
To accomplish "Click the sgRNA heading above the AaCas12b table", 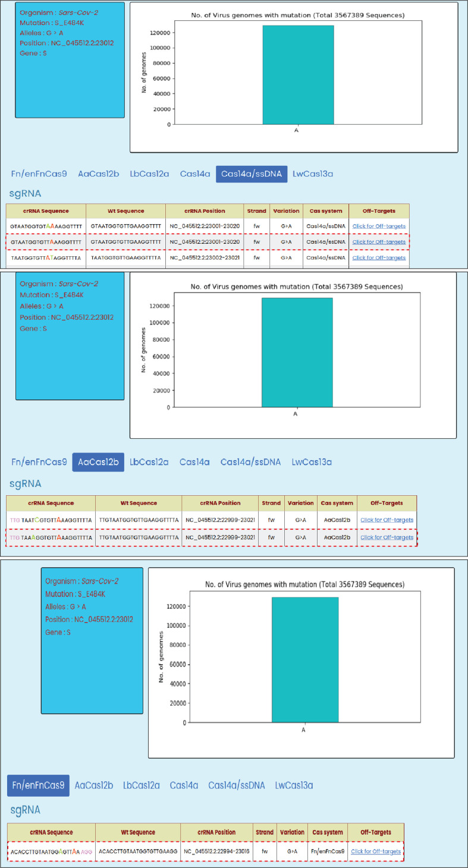I will 26,483.
